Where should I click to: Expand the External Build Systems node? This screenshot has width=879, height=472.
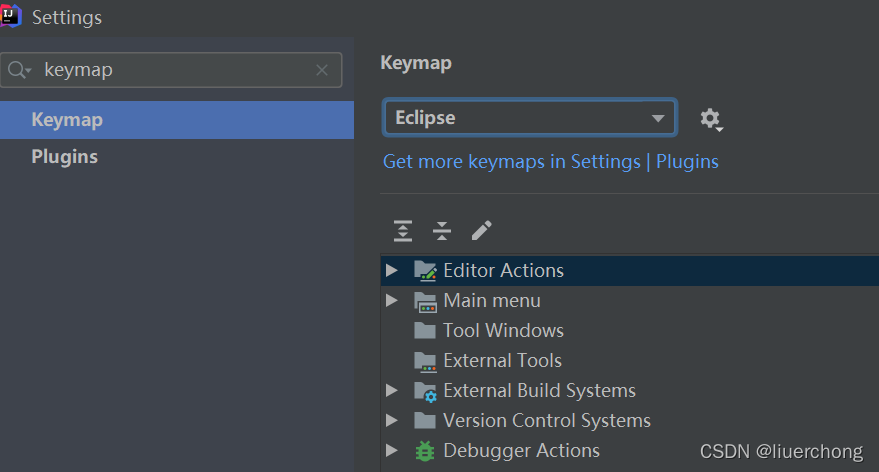[392, 390]
